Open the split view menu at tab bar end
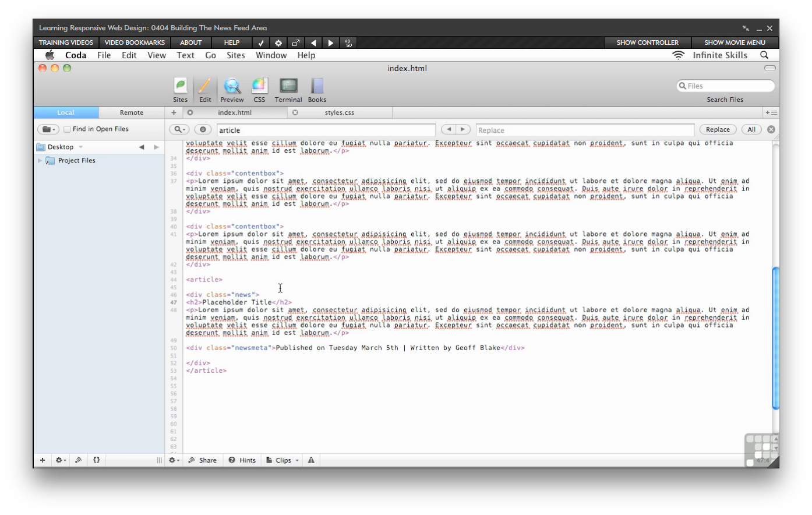 tap(771, 112)
